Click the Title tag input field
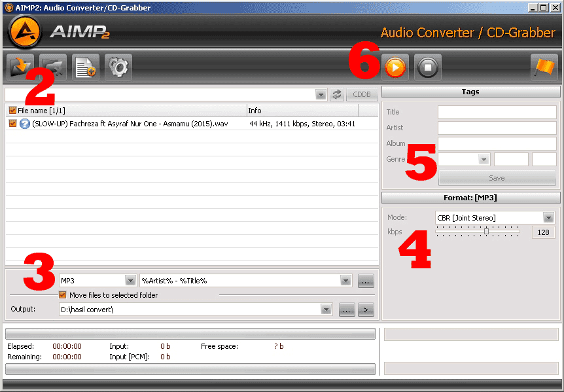Viewport: 564px width, 392px height. tap(497, 112)
